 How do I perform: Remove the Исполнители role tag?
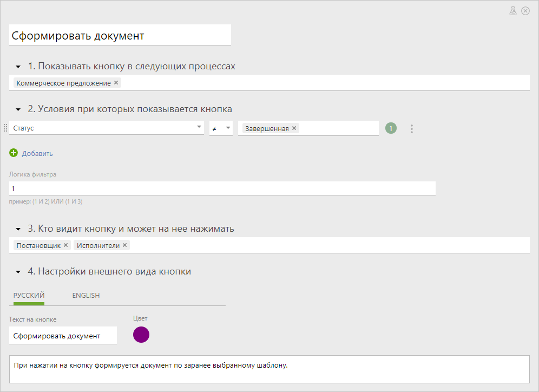pyautogui.click(x=125, y=245)
